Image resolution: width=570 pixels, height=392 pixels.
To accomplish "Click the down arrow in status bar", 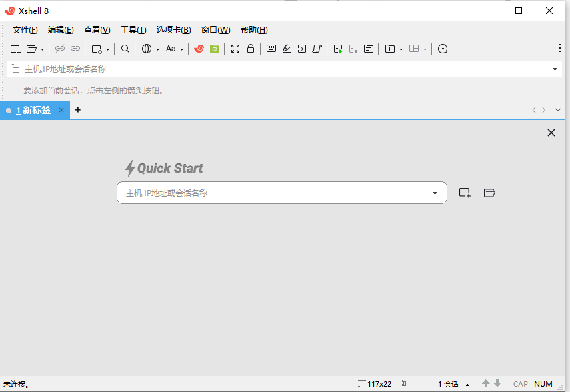I will tap(497, 383).
